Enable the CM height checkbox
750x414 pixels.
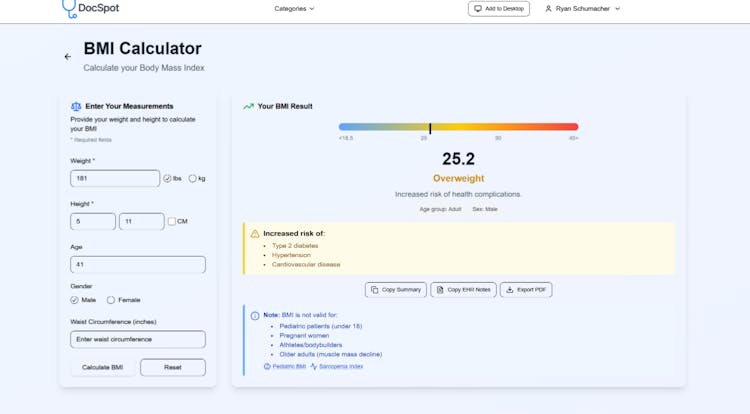(x=172, y=222)
